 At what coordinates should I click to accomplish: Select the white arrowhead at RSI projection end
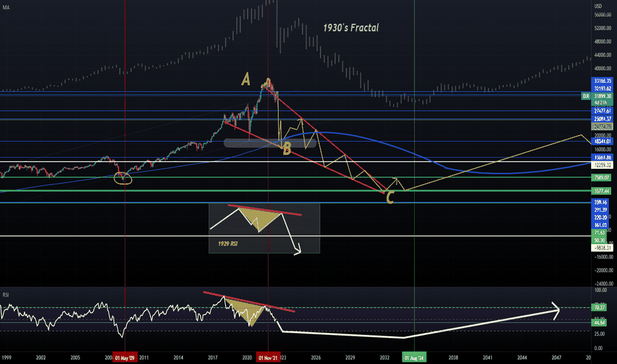pos(555,310)
